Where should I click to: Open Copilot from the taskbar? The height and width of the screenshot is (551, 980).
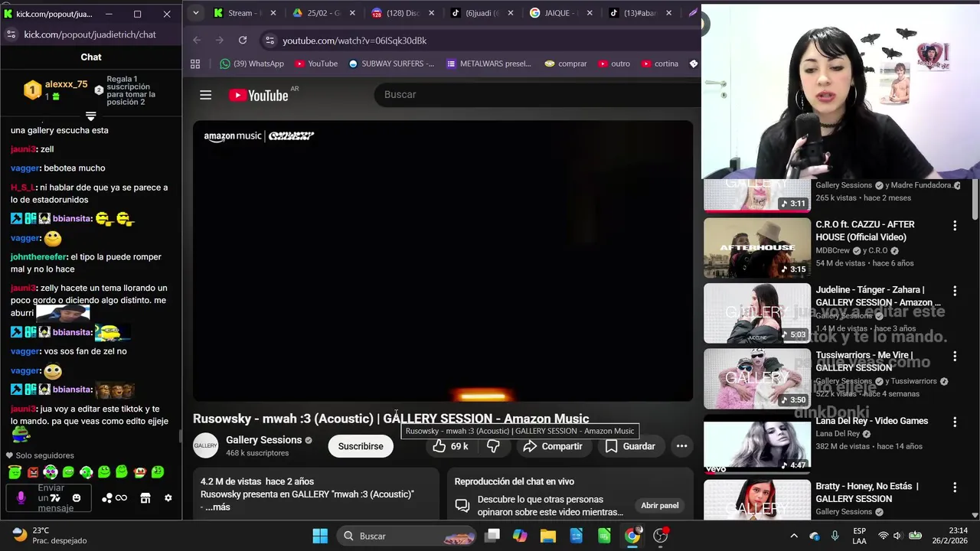(x=520, y=536)
